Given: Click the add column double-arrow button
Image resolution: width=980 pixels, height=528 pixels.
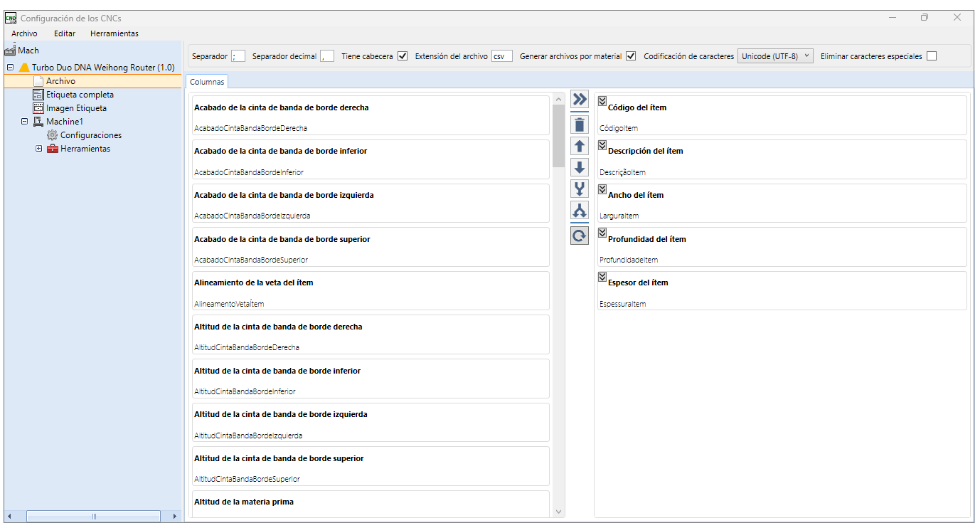Looking at the screenshot, I should tap(580, 100).
